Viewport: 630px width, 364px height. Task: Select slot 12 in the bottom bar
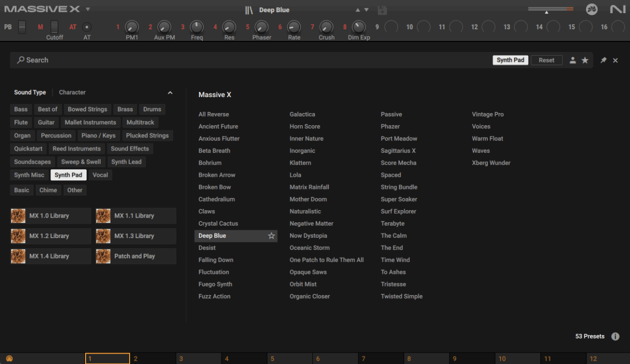[x=608, y=359]
